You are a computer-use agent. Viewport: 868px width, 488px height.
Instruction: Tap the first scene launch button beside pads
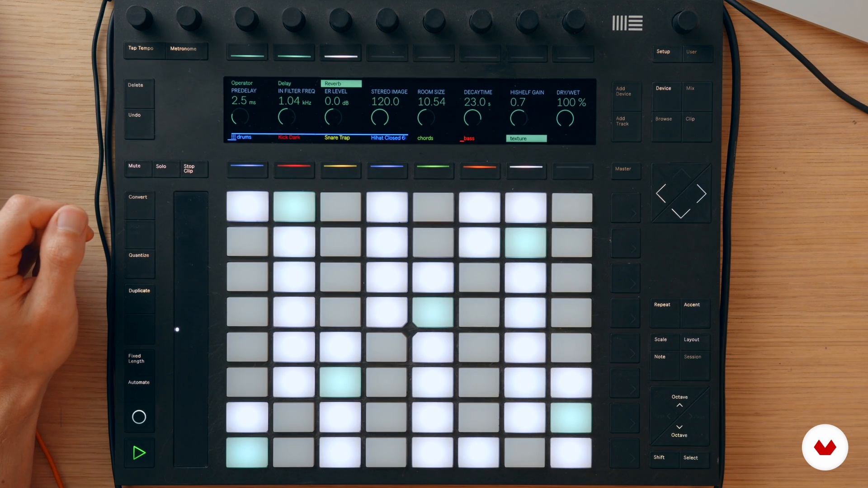pyautogui.click(x=626, y=208)
